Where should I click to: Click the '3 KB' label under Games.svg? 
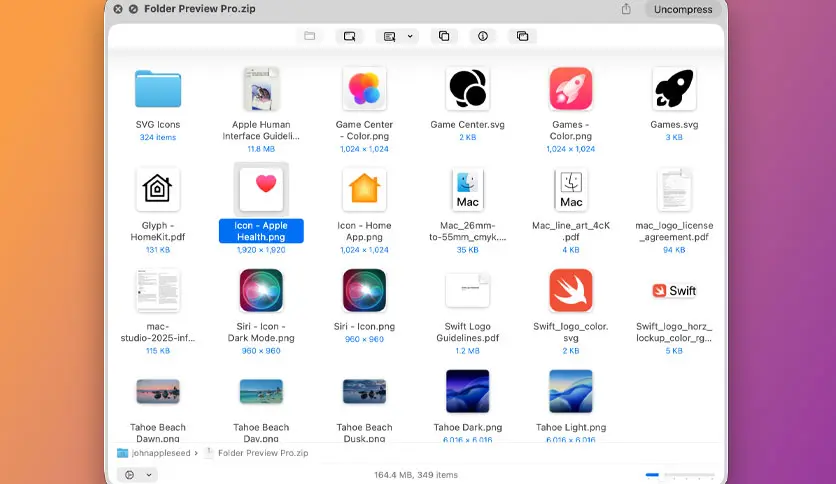(x=674, y=138)
